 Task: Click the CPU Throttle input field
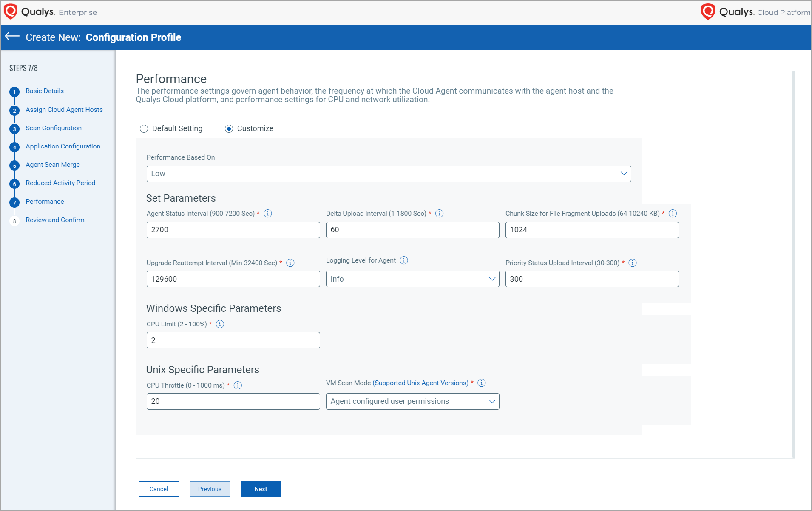(x=233, y=402)
